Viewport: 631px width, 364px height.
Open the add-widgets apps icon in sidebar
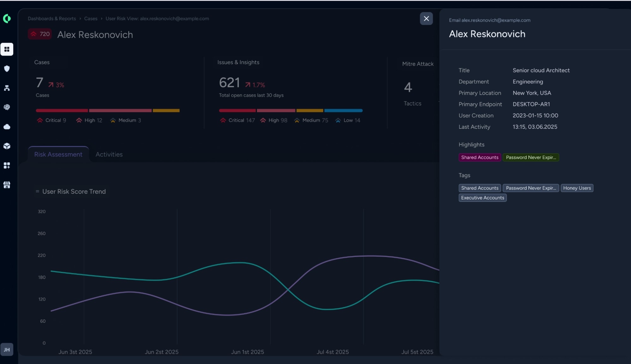pos(7,165)
